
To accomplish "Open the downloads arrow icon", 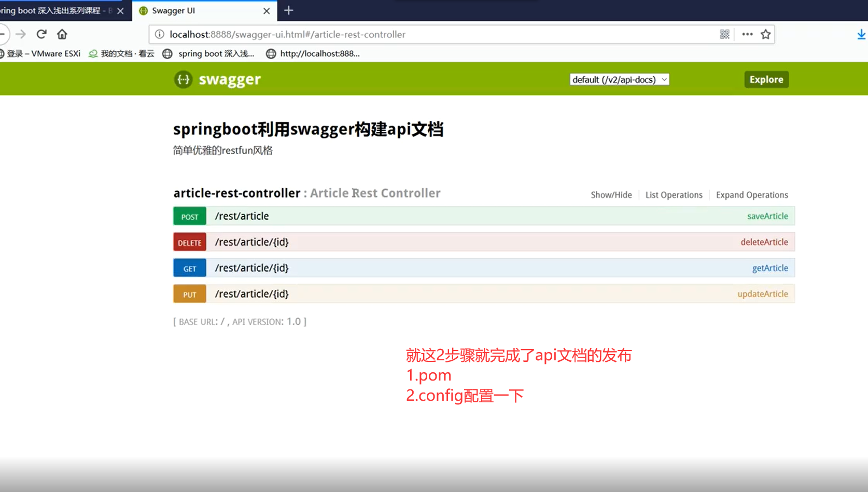I will point(861,34).
